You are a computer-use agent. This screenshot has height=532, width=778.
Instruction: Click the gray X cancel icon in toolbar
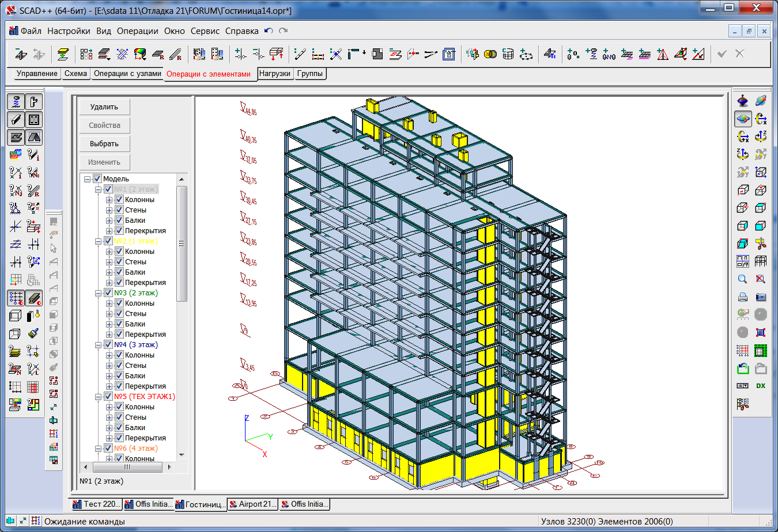tap(740, 54)
